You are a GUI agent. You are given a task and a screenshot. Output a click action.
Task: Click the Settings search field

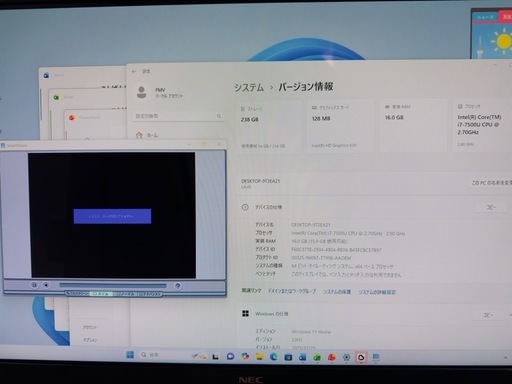(178, 116)
